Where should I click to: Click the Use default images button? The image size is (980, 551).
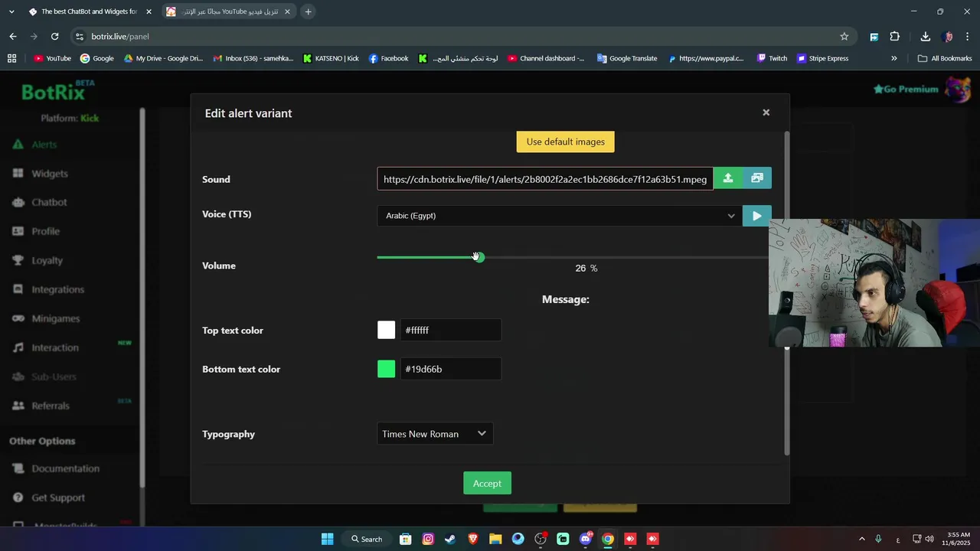click(x=565, y=142)
